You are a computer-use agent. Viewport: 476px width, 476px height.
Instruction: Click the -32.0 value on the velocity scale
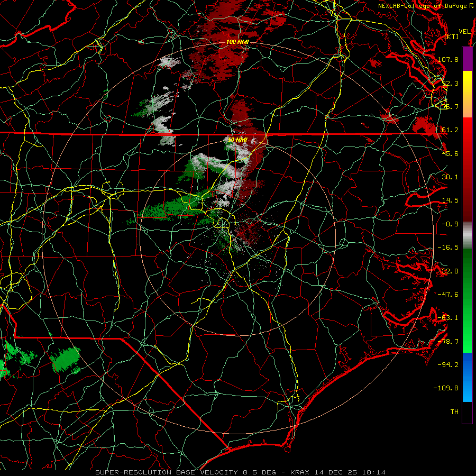(x=448, y=271)
